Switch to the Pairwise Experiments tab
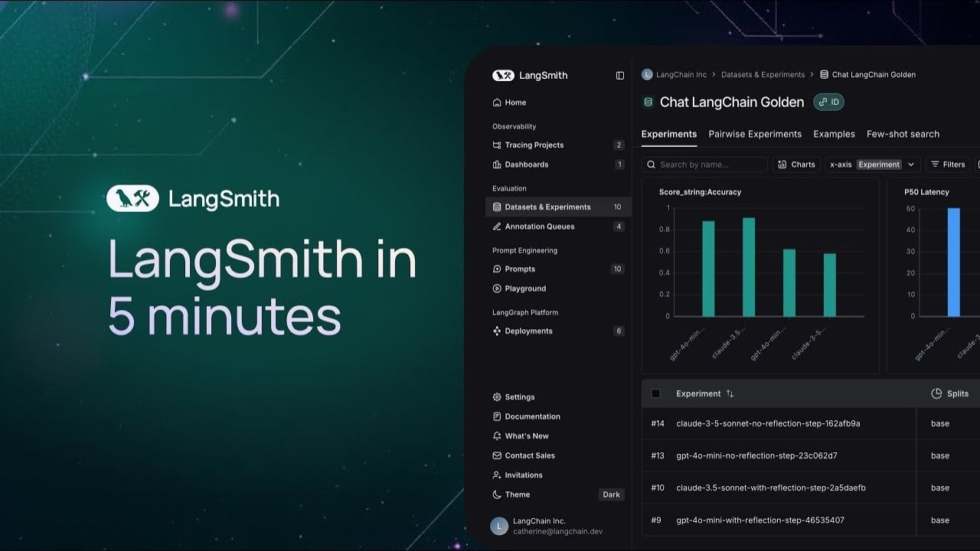The height and width of the screenshot is (551, 980). point(755,134)
